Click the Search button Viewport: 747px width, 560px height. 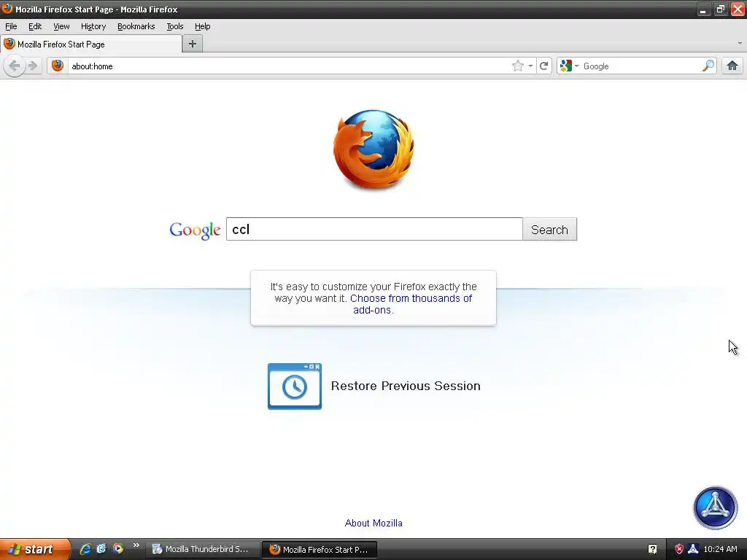point(550,230)
